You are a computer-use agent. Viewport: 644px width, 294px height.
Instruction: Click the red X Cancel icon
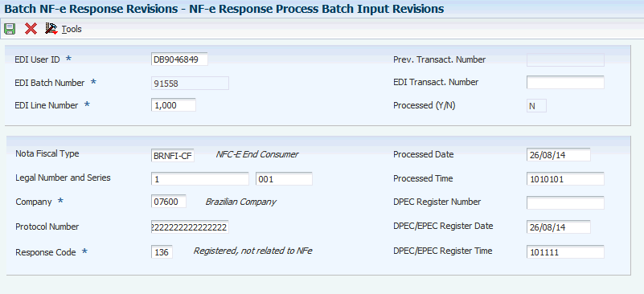(31, 29)
